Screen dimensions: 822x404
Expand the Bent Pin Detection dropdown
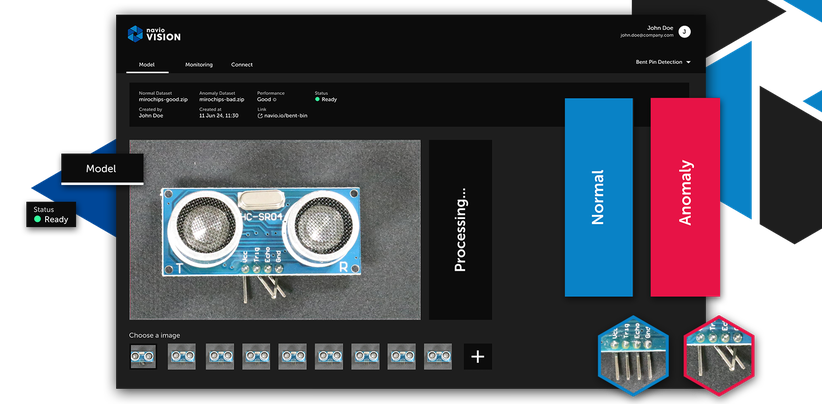click(x=662, y=62)
